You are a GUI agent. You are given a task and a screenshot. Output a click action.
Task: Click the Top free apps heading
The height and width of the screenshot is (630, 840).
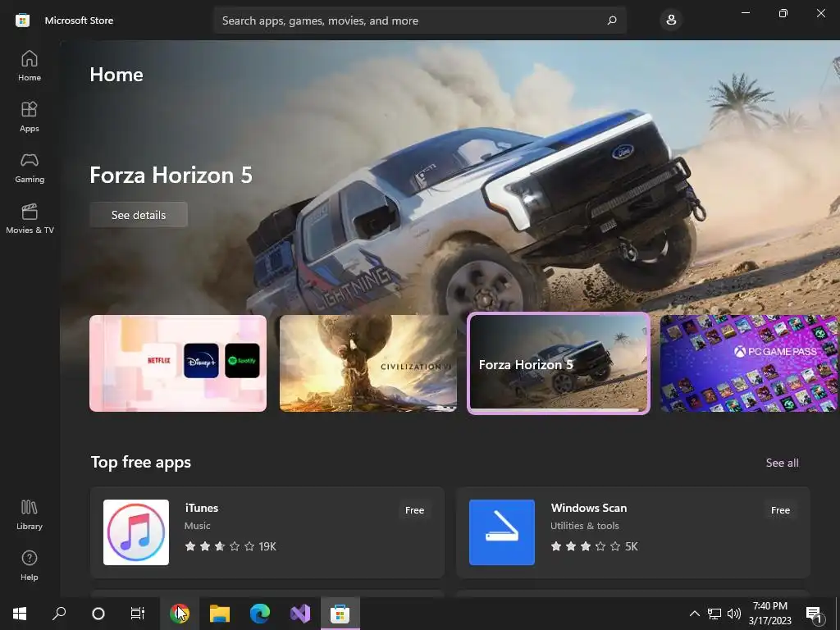click(141, 463)
